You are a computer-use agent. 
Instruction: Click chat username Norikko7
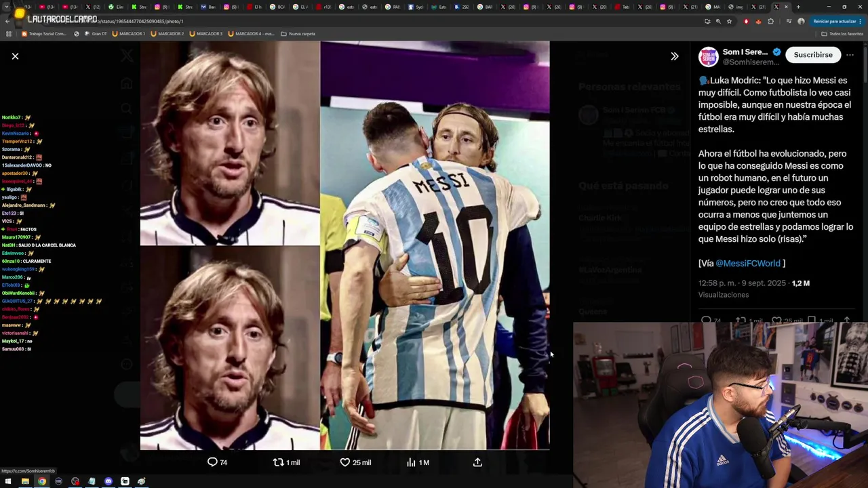click(12, 117)
